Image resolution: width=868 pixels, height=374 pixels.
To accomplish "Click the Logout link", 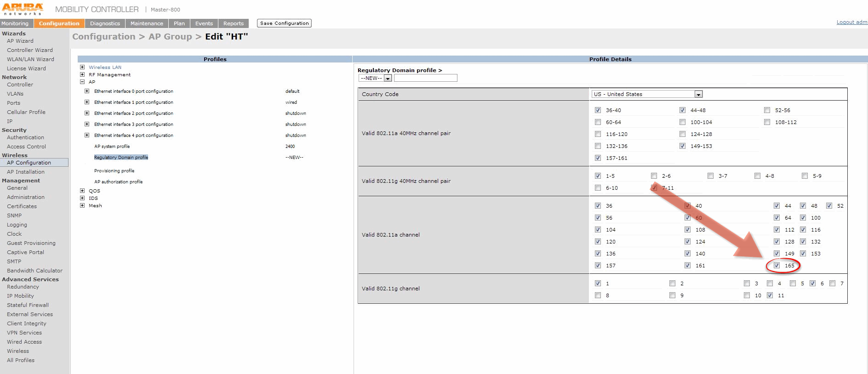I will click(851, 22).
